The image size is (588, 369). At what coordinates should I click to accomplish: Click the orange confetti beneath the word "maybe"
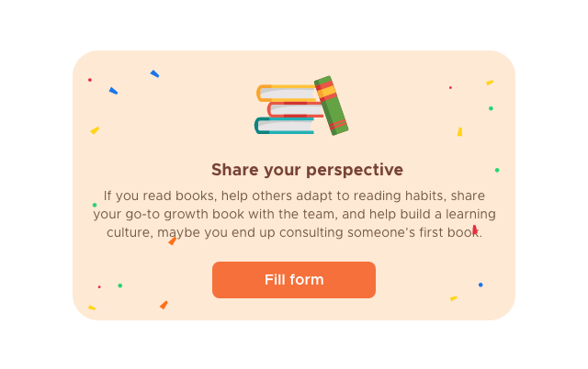pyautogui.click(x=173, y=240)
